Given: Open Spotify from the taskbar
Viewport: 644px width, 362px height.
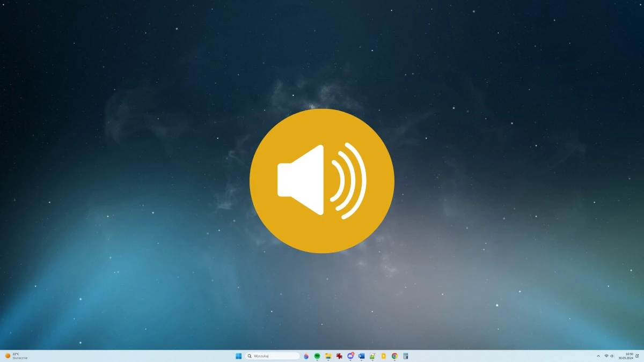Looking at the screenshot, I should pyautogui.click(x=317, y=356).
